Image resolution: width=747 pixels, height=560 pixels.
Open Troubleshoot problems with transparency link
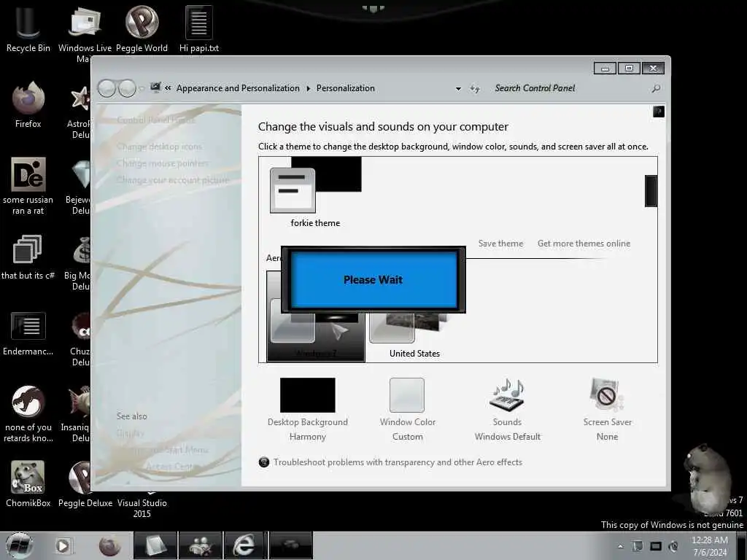(398, 462)
